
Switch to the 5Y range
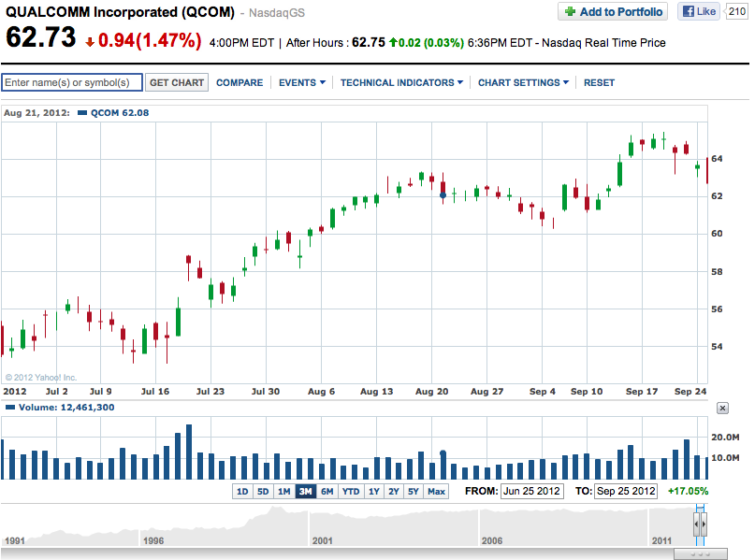point(414,491)
